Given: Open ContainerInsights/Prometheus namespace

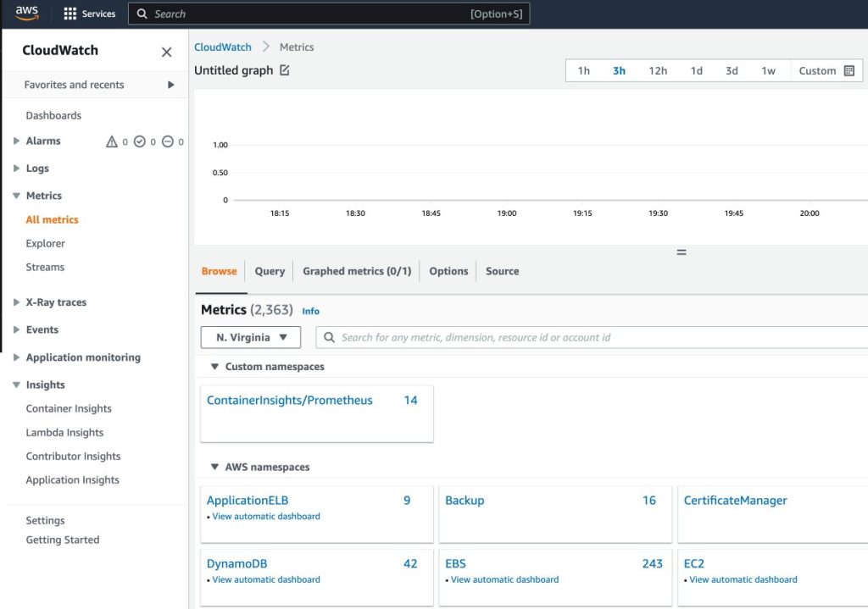Looking at the screenshot, I should (x=290, y=400).
